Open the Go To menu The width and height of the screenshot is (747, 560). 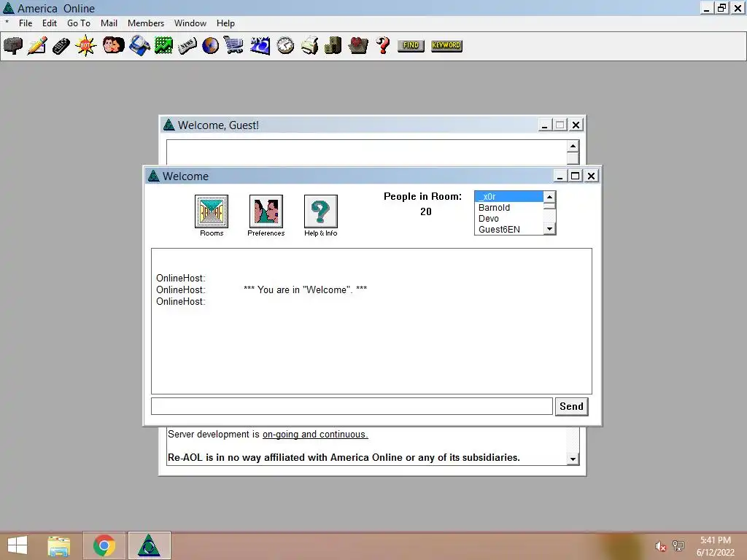click(x=79, y=23)
